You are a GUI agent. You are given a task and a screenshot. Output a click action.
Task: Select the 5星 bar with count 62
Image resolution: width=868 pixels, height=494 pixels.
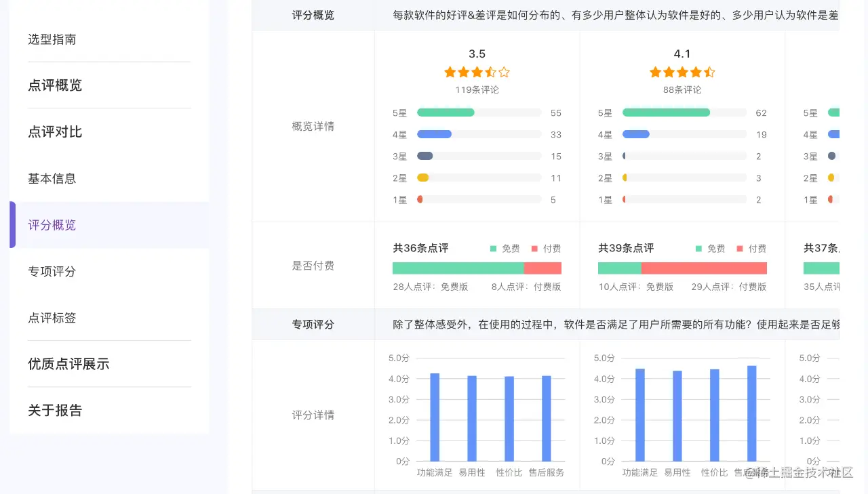coord(684,112)
